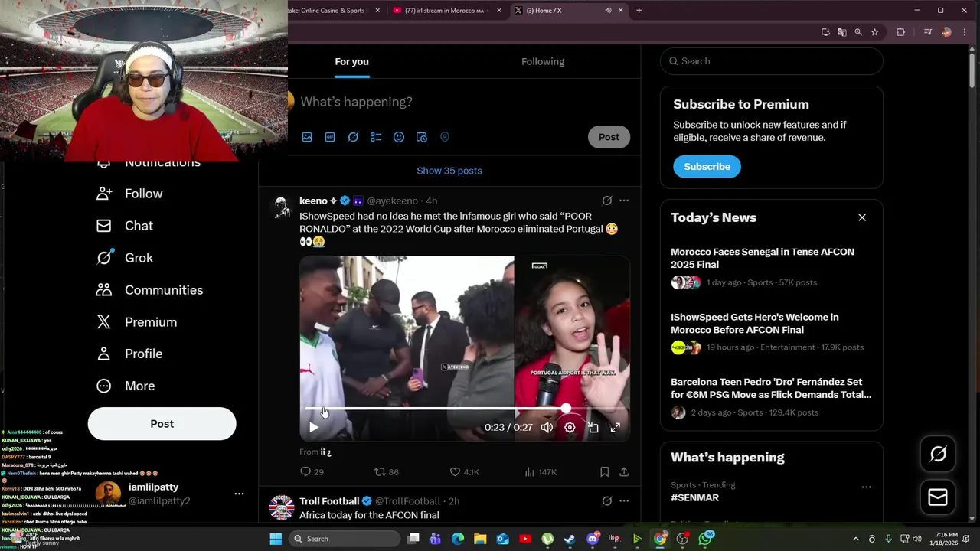
Task: Open Chat in the X sidebar
Action: (x=125, y=226)
